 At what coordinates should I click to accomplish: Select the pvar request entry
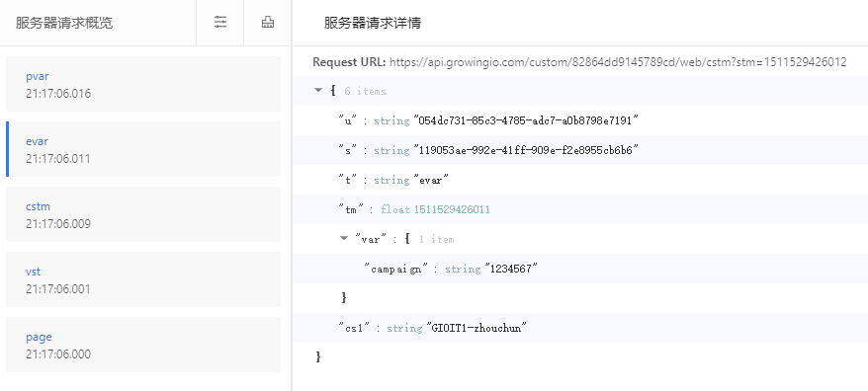(x=143, y=84)
